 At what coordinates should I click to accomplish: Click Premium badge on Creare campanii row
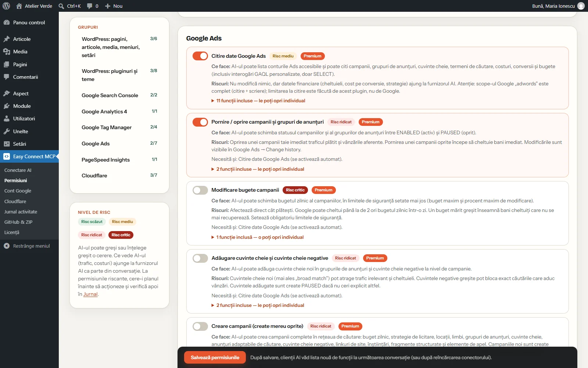point(350,326)
